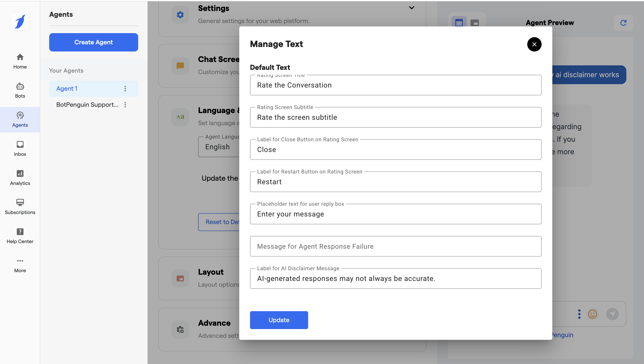Go to the Bots section
644x364 pixels.
coord(20,90)
